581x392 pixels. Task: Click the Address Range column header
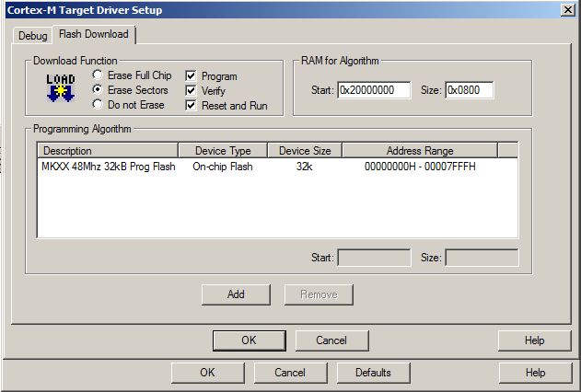pyautogui.click(x=420, y=151)
